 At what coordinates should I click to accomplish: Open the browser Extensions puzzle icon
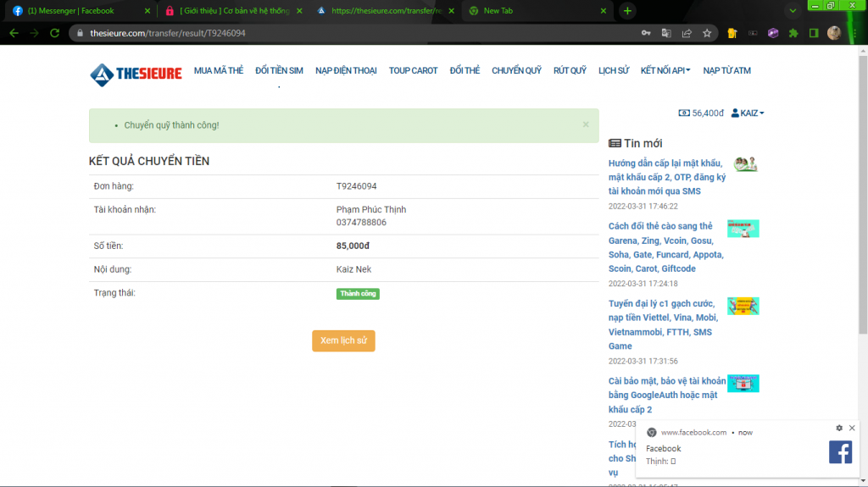[793, 33]
